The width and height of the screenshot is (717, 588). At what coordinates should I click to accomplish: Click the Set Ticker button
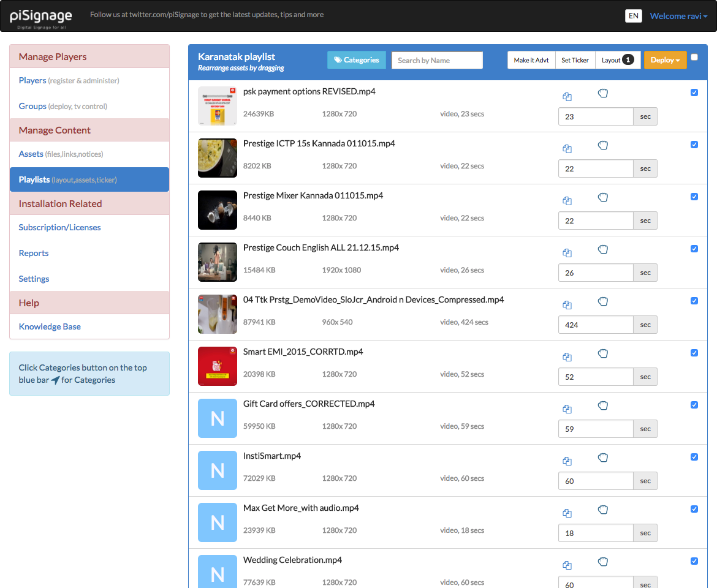[575, 60]
